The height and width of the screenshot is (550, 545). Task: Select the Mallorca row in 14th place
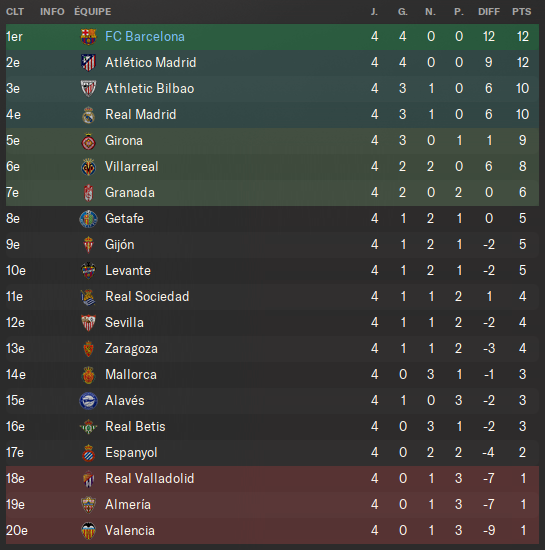(x=272, y=375)
